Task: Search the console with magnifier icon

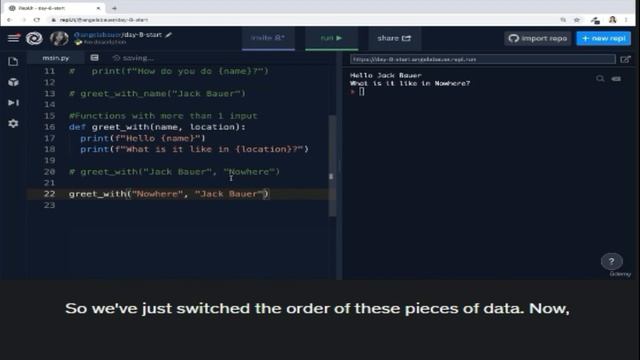Action: pos(600,78)
